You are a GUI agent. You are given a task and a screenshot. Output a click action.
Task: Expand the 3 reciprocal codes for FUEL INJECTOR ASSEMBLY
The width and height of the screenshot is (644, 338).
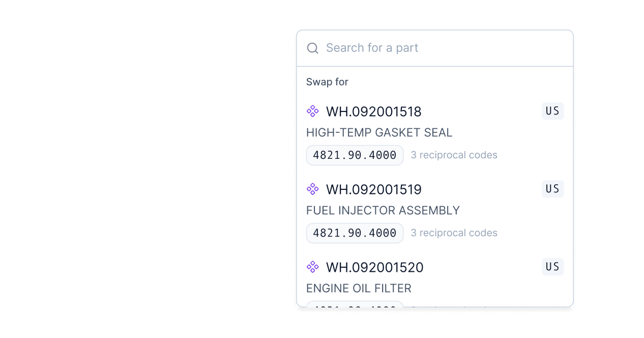[454, 233]
